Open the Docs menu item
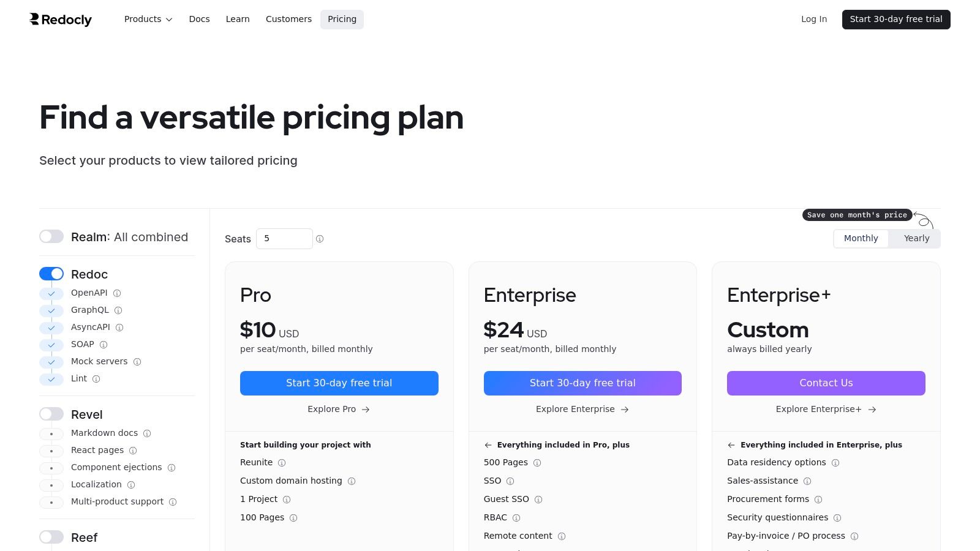 [x=199, y=20]
